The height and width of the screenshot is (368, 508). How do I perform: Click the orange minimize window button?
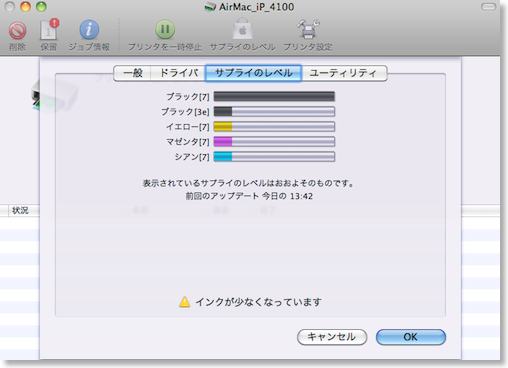(25, 7)
